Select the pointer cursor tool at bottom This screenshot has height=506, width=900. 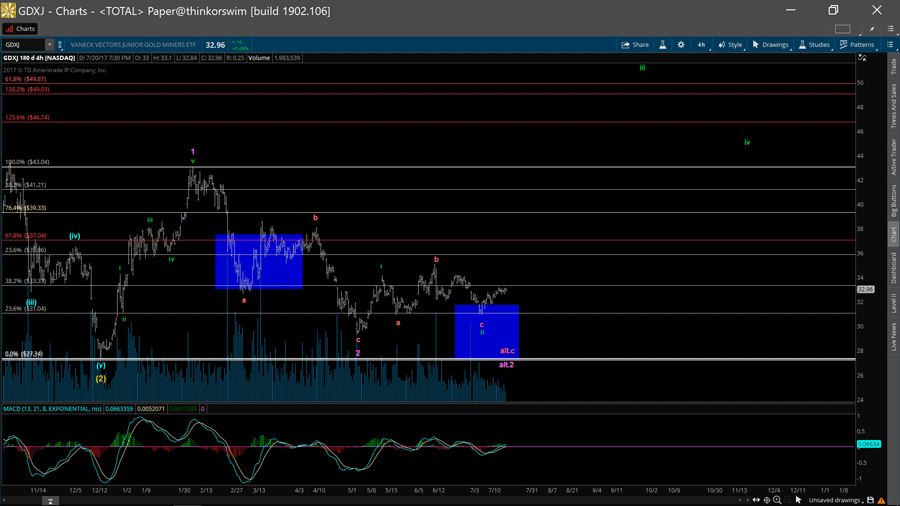pos(798,500)
